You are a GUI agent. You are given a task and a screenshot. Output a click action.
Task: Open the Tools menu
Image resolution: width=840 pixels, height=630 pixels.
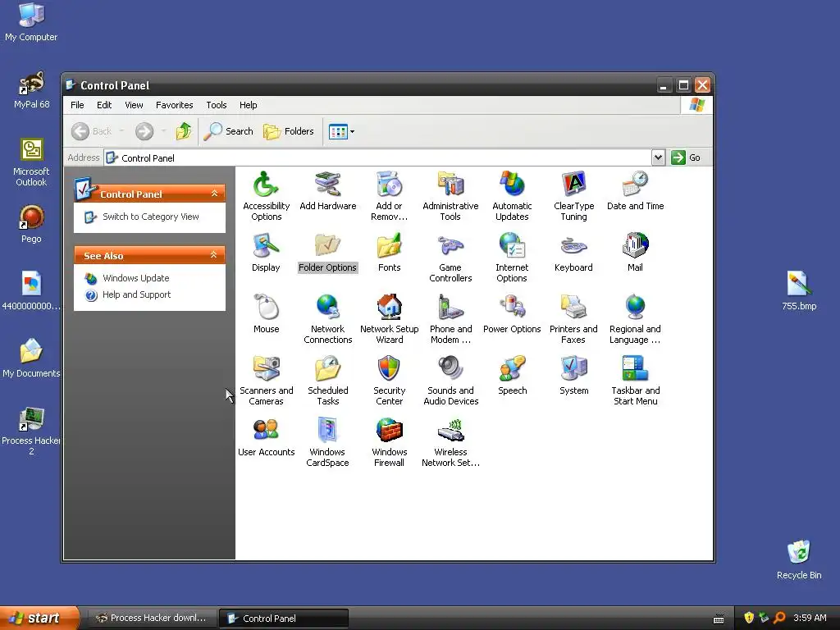(217, 105)
